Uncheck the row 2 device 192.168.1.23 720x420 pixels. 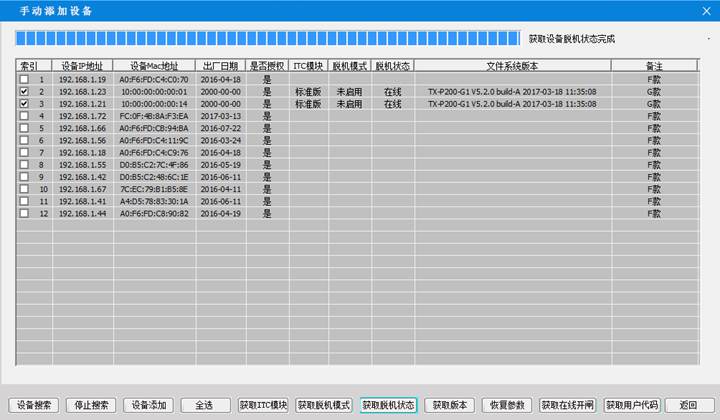pos(23,91)
